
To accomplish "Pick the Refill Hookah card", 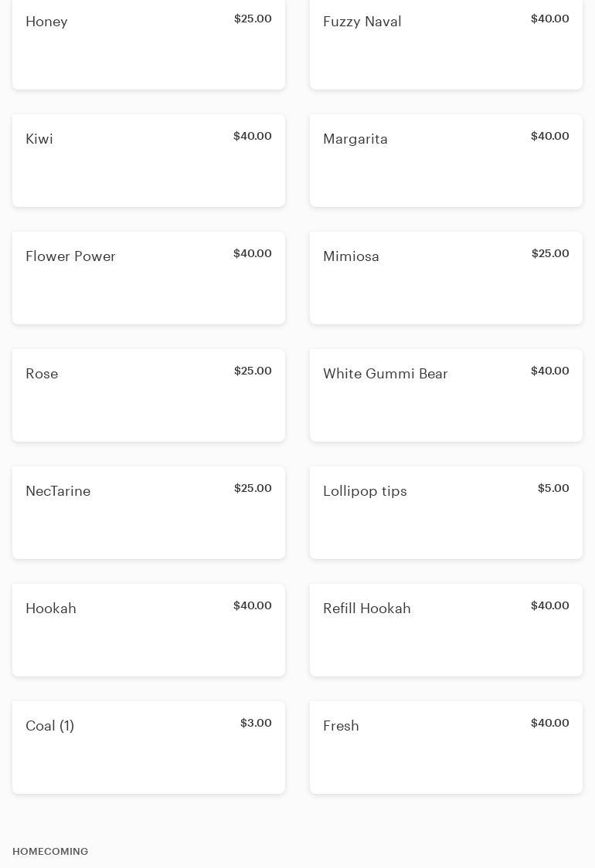I will click(x=446, y=630).
